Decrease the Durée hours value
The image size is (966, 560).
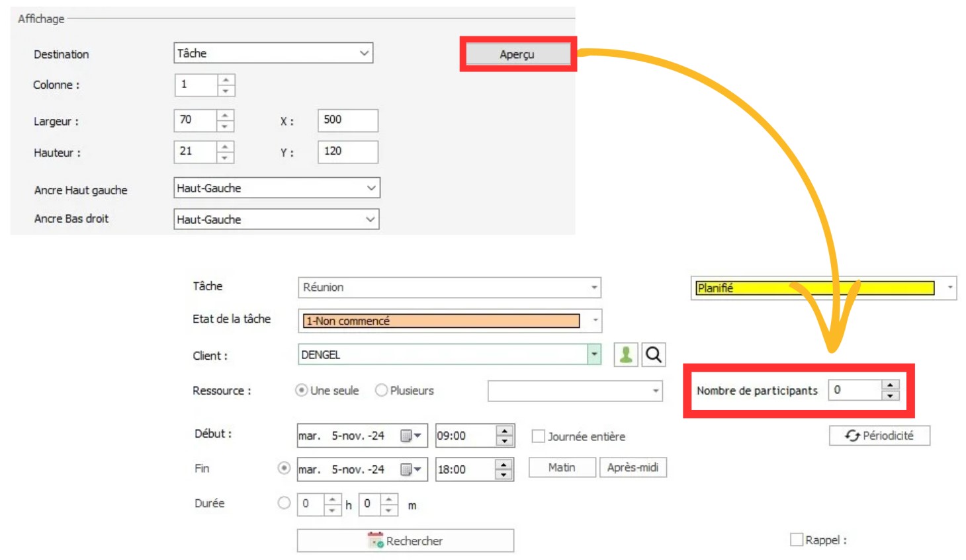(x=332, y=510)
